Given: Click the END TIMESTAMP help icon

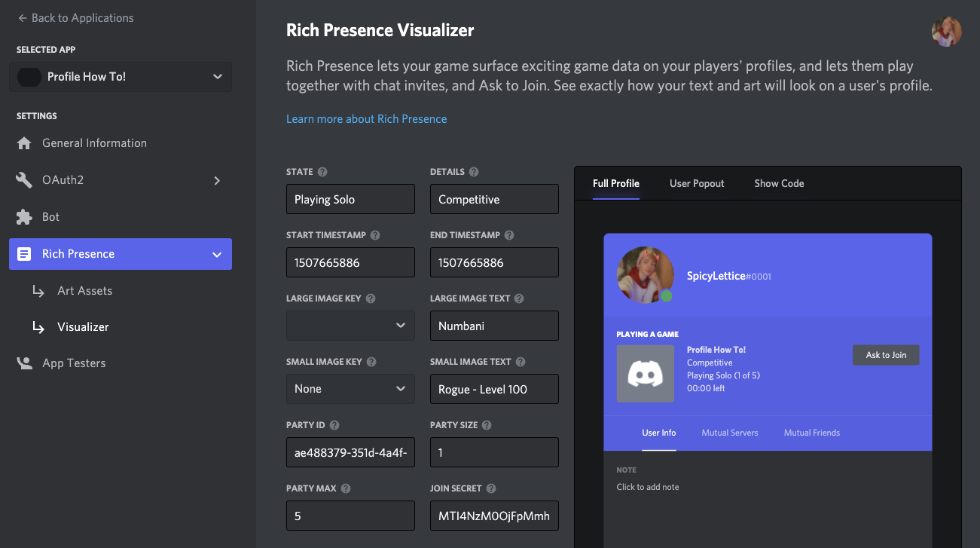Looking at the screenshot, I should [x=508, y=234].
